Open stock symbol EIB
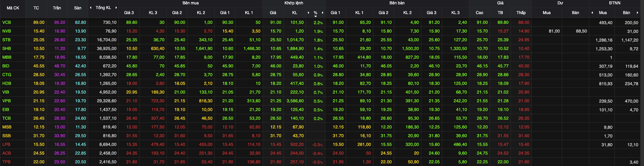This screenshot has width=644, height=166. pos(6,110)
